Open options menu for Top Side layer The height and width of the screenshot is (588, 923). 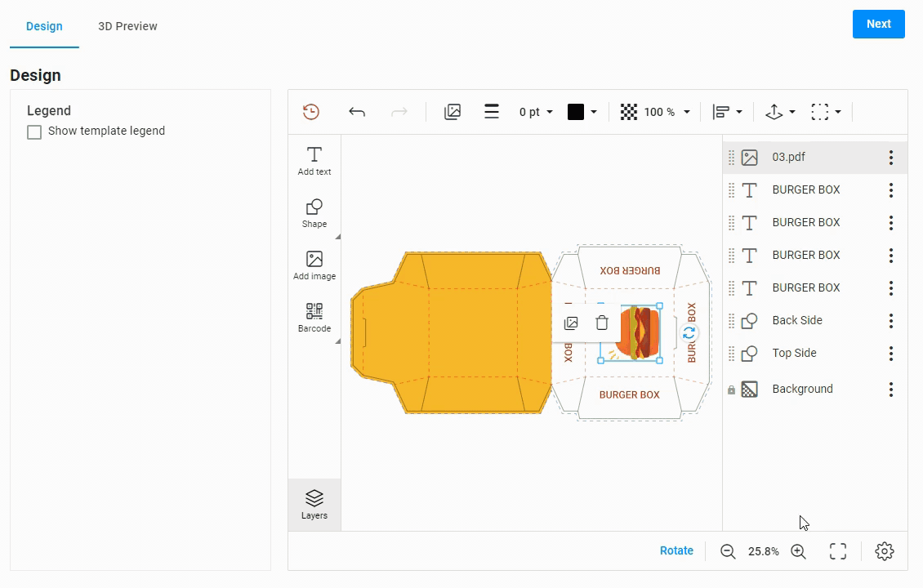point(891,353)
